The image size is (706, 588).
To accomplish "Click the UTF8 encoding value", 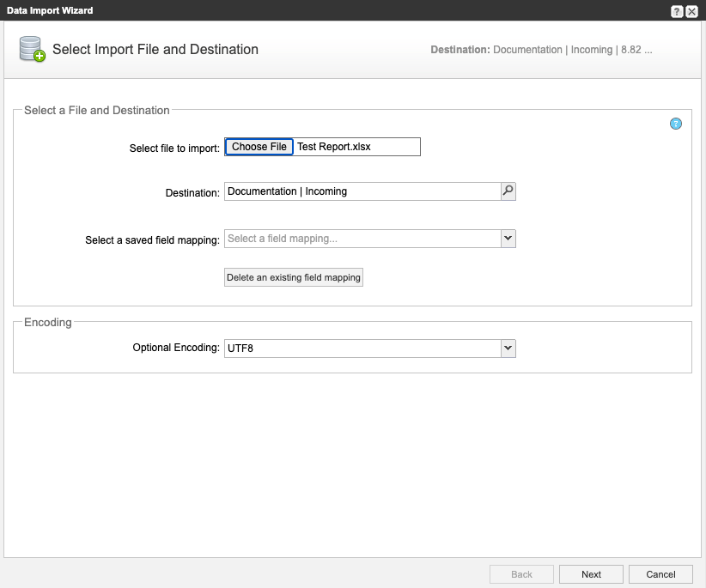I will tap(240, 349).
